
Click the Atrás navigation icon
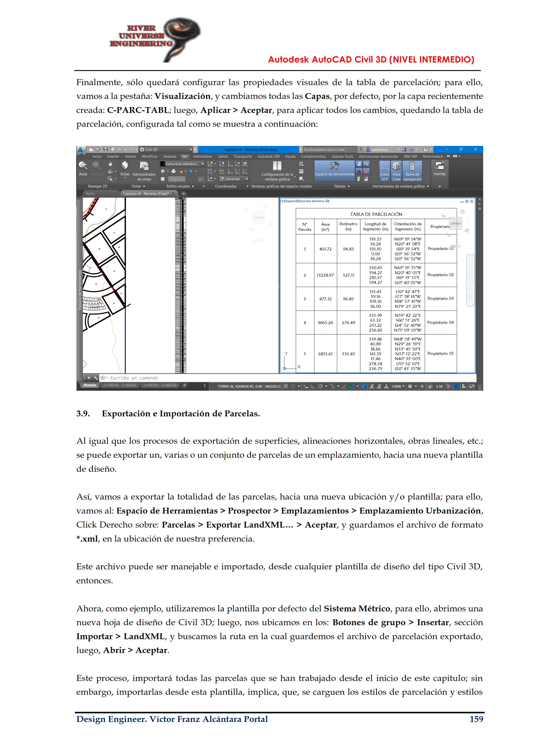(83, 166)
